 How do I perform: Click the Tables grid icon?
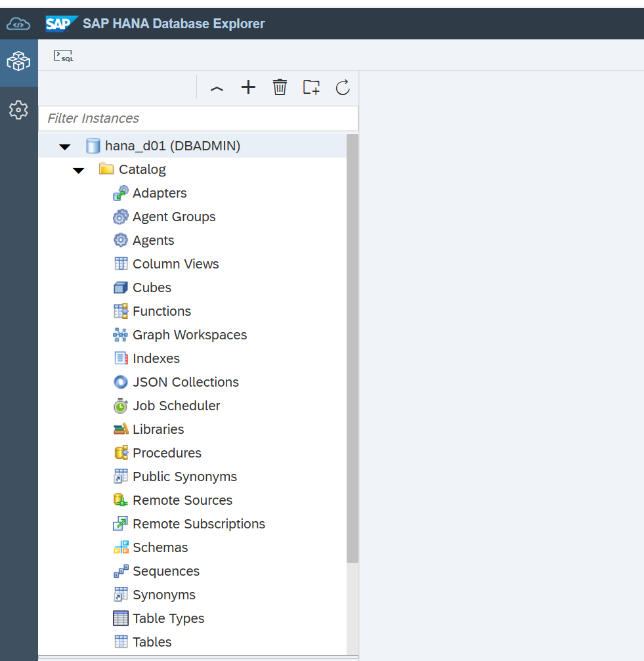tap(121, 641)
